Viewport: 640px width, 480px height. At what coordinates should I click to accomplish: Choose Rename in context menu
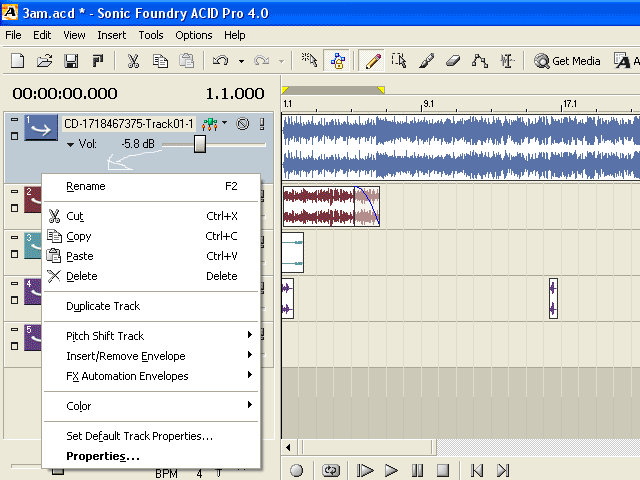pyautogui.click(x=151, y=187)
